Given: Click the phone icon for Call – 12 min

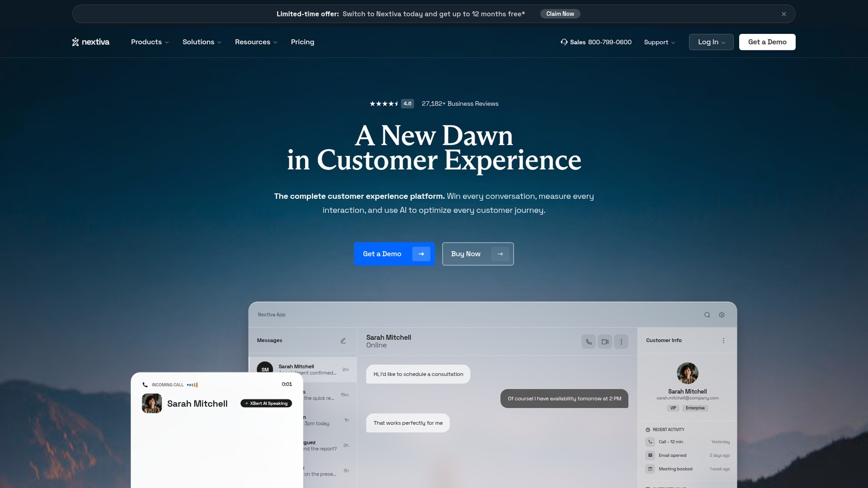Looking at the screenshot, I should coord(650,442).
